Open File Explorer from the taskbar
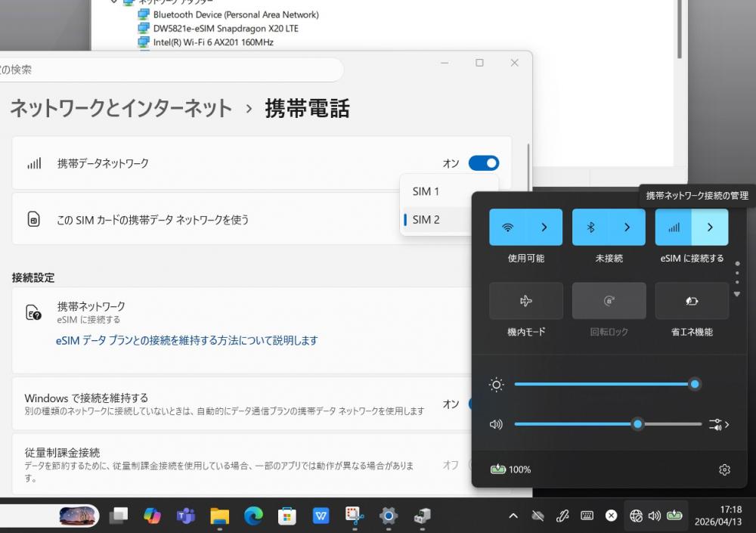This screenshot has width=756, height=533. click(219, 516)
